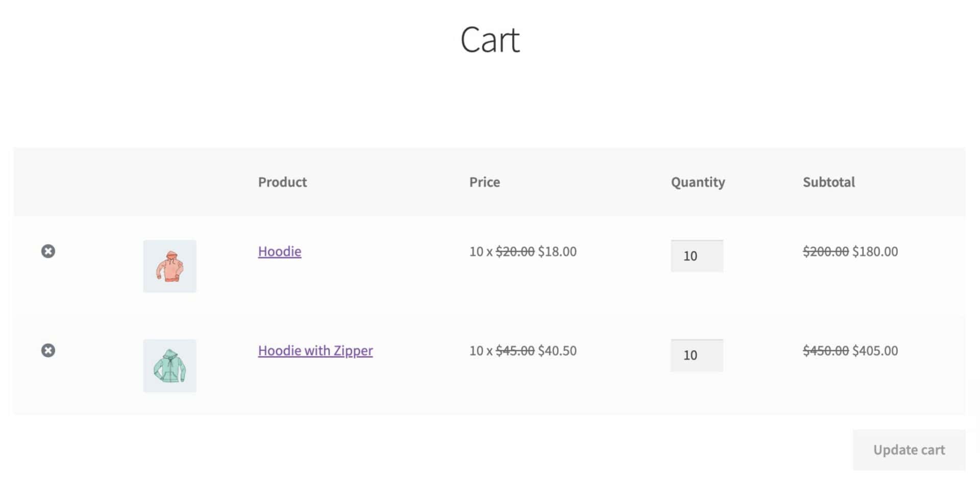980x480 pixels.
Task: Click the Cart page heading
Action: pyautogui.click(x=490, y=39)
